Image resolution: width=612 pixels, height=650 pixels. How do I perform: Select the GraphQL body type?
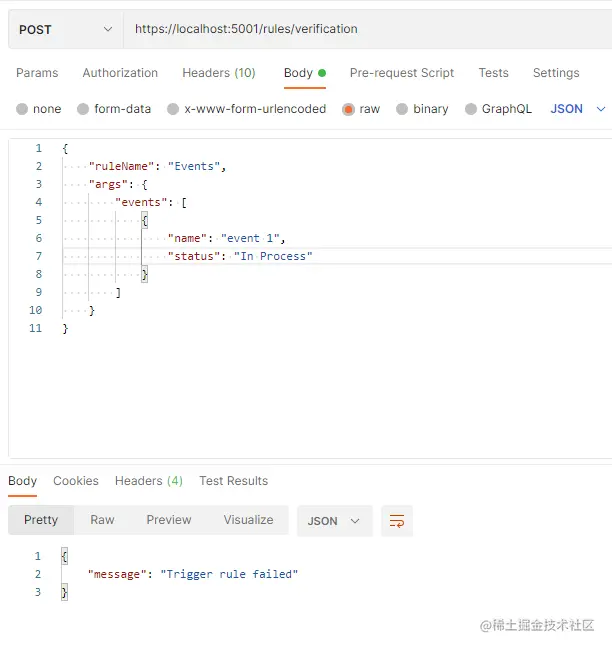pos(498,109)
